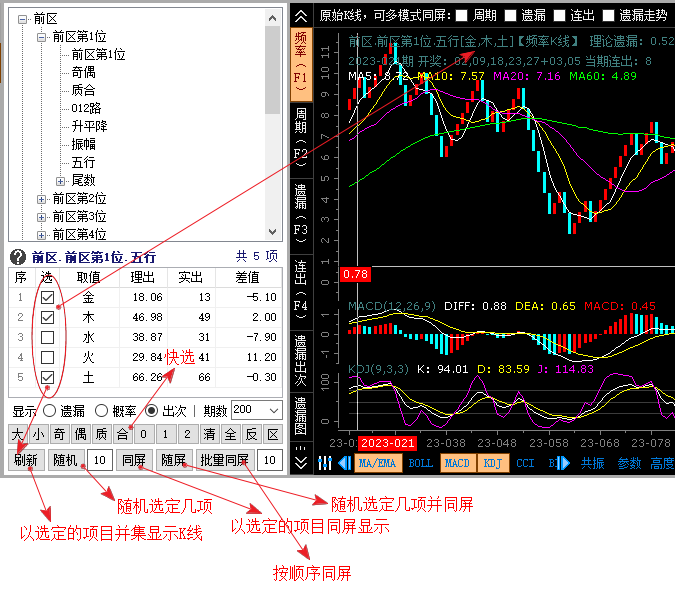Enable the 周期 same-screen checkbox
Image resolution: width=675 pixels, height=590 pixels.
(x=461, y=15)
